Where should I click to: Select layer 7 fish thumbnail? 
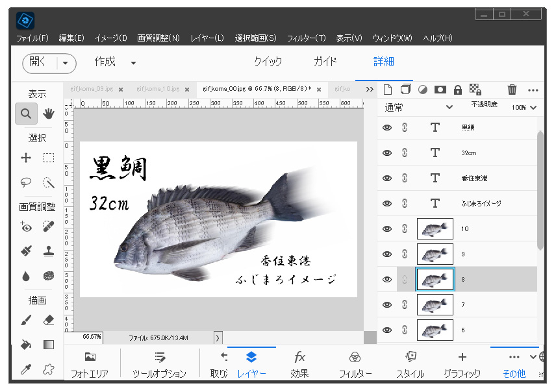435,304
